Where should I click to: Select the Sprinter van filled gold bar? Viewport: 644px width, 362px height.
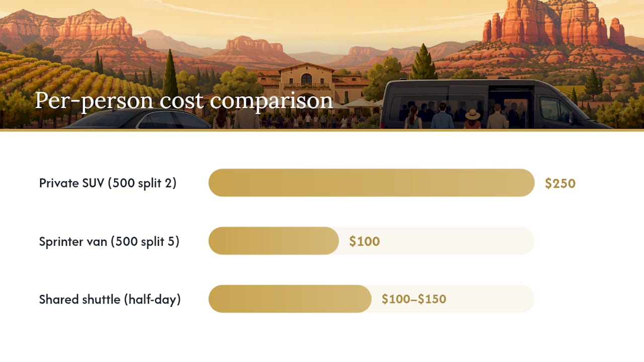tap(274, 241)
